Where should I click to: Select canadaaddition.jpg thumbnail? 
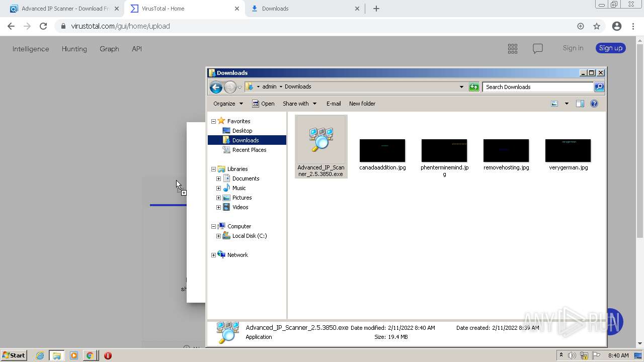click(x=382, y=151)
